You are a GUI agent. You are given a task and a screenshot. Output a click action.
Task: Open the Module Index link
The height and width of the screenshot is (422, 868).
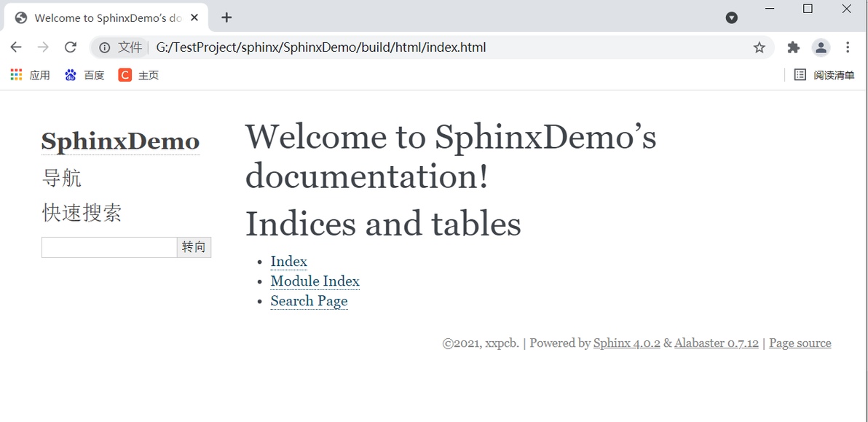315,281
